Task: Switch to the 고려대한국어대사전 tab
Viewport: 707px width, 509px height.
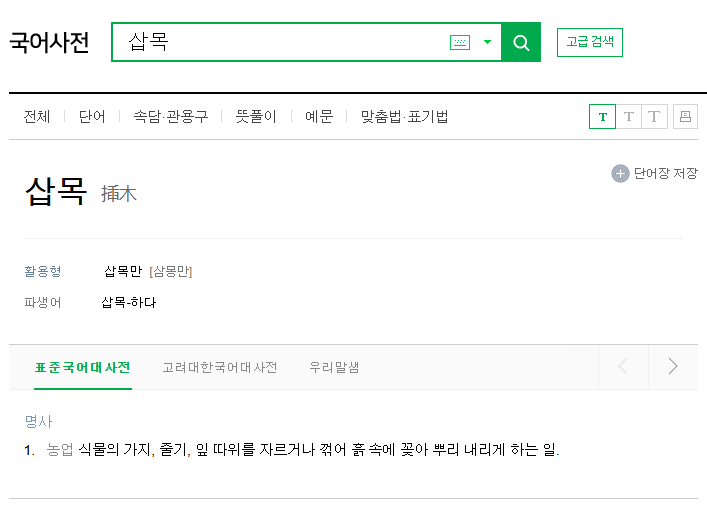Action: click(220, 367)
